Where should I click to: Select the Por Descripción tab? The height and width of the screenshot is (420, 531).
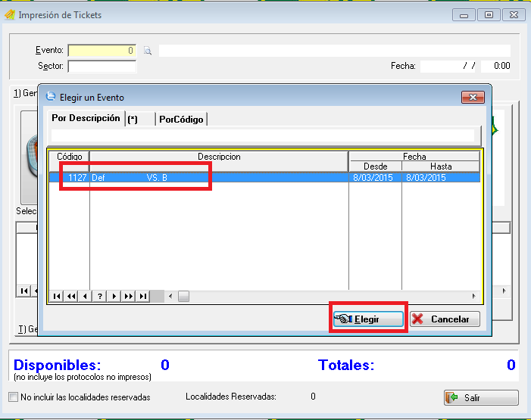86,118
